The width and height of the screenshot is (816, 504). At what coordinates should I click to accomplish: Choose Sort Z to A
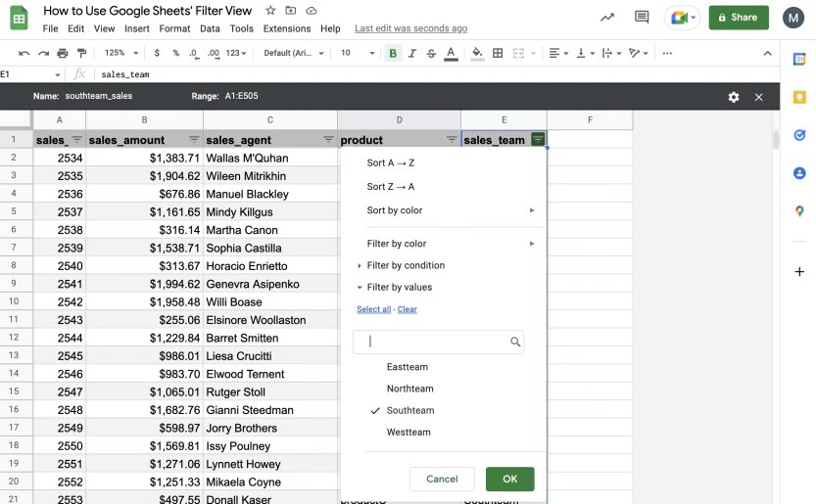[x=390, y=187]
